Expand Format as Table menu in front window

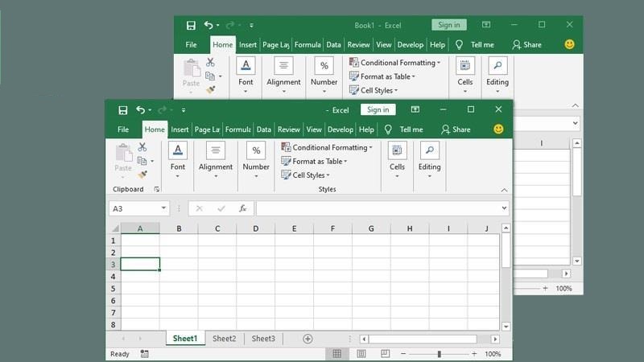tap(314, 162)
